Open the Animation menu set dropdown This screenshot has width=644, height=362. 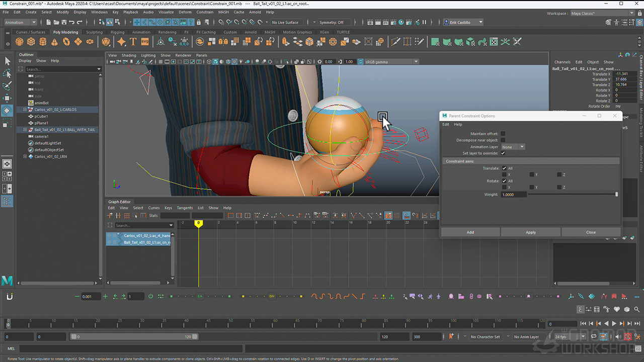20,22
